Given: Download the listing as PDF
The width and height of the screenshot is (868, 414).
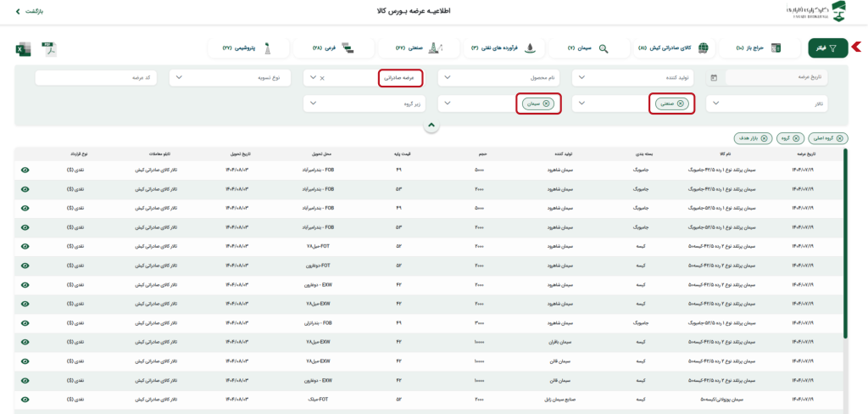Looking at the screenshot, I should click(x=50, y=49).
